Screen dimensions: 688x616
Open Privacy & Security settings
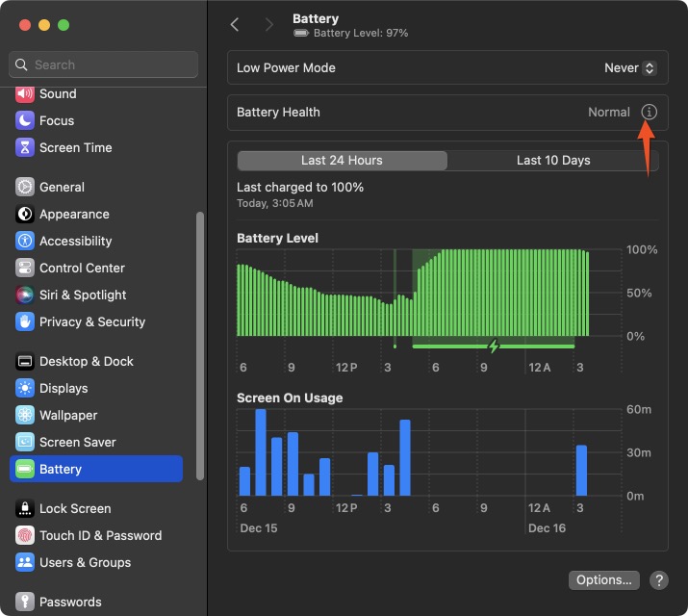coord(91,322)
